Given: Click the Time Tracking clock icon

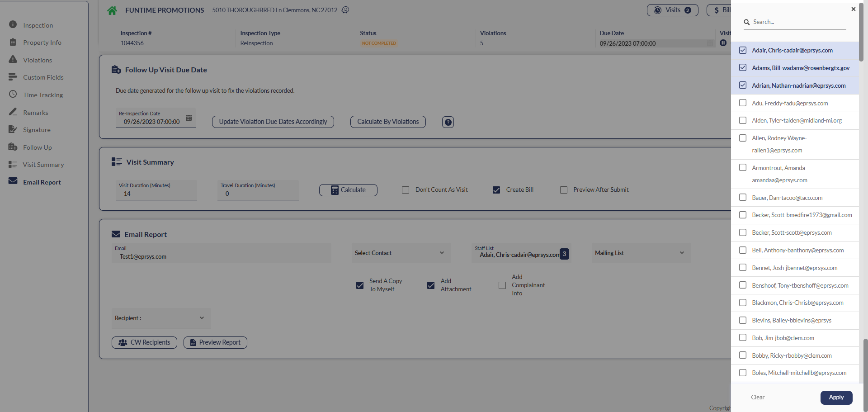Looking at the screenshot, I should point(13,95).
